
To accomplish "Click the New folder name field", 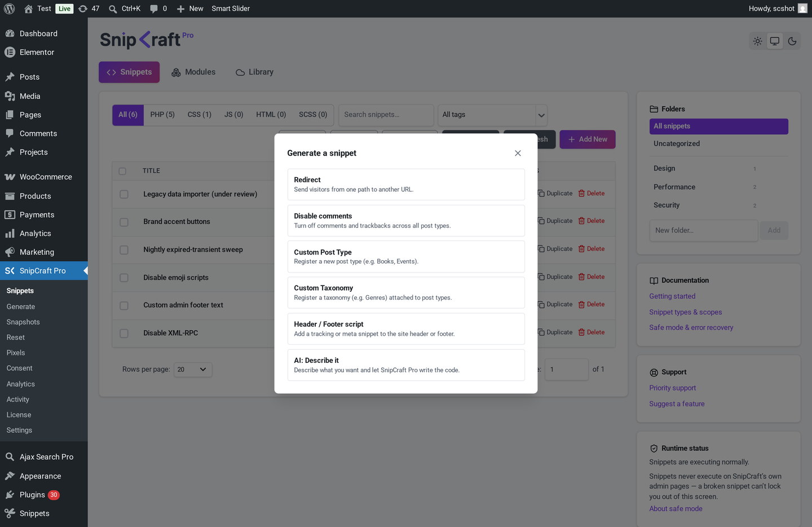I will click(703, 231).
